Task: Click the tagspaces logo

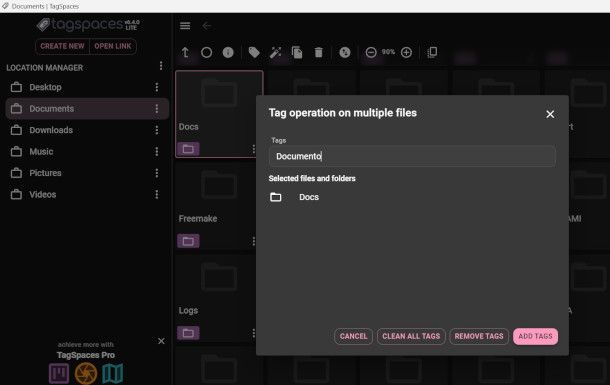Action: 88,24
